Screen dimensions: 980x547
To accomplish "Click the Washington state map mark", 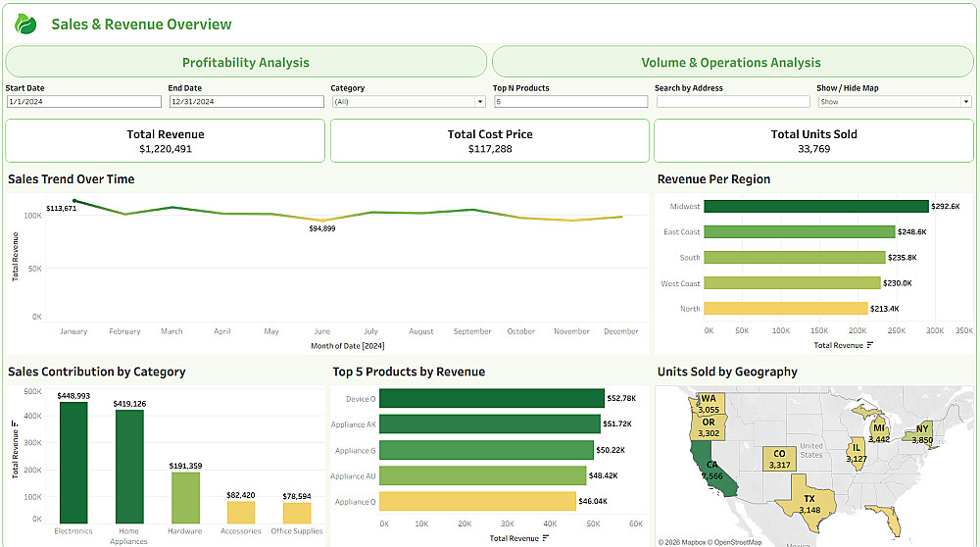I will [708, 404].
